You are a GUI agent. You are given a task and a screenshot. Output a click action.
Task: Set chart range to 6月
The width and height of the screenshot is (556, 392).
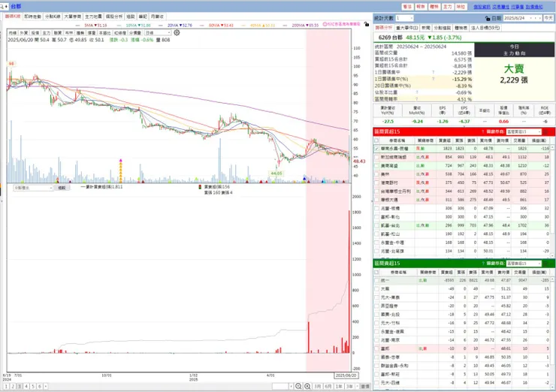tap(328, 386)
